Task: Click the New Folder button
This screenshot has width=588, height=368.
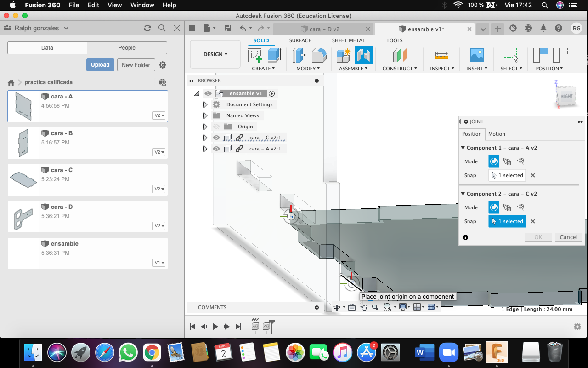Action: coord(136,65)
